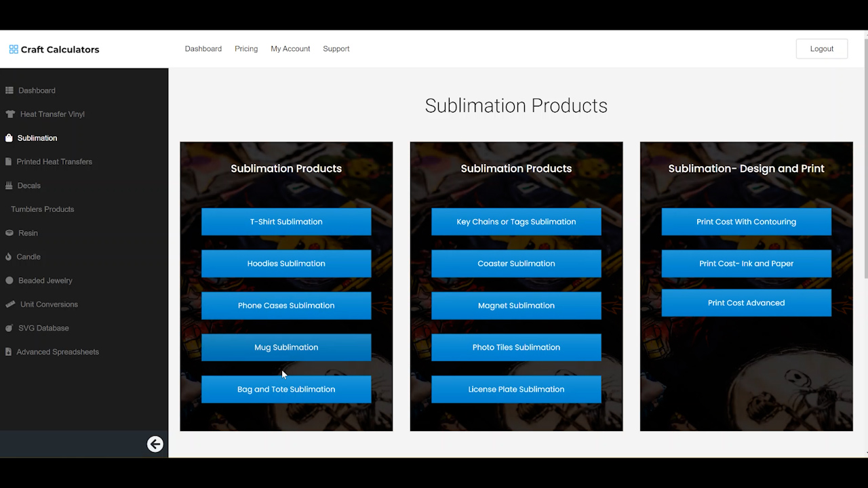Click the Sublimation- Design and Print card title
The width and height of the screenshot is (868, 488).
click(746, 169)
